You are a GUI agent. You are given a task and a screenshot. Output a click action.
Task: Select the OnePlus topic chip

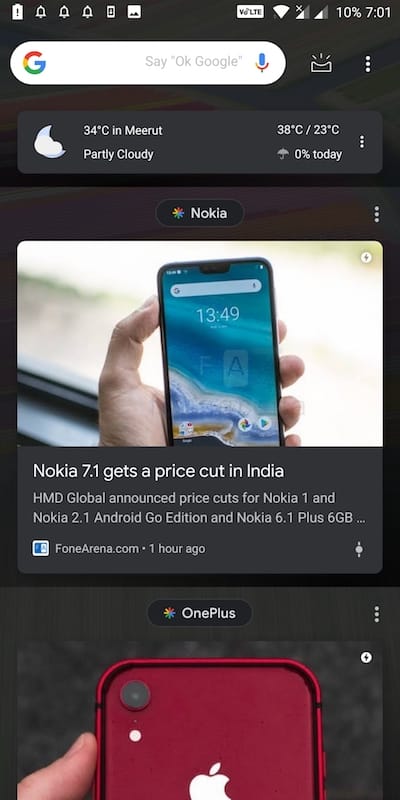pos(199,613)
